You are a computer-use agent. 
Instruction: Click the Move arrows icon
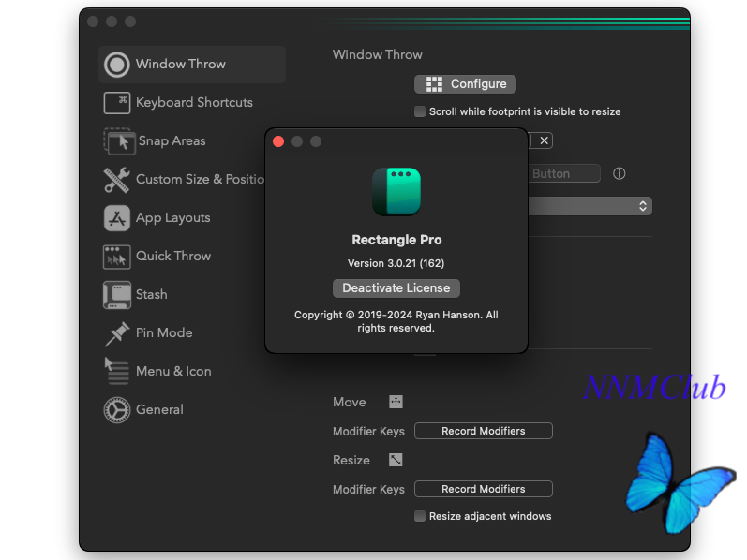click(396, 402)
